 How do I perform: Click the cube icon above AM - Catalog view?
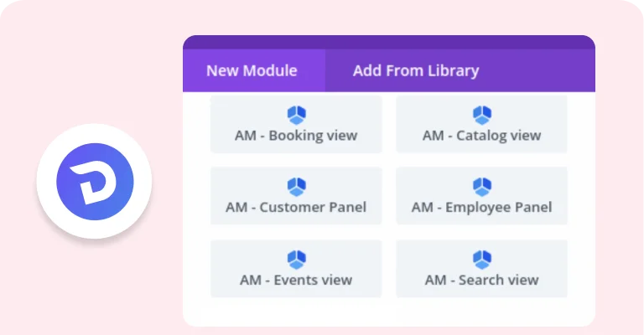482,115
